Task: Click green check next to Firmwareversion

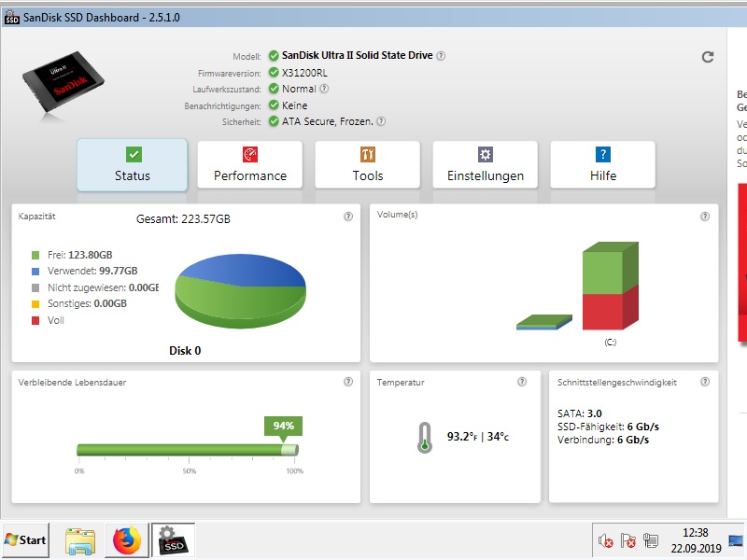Action: pos(274,73)
